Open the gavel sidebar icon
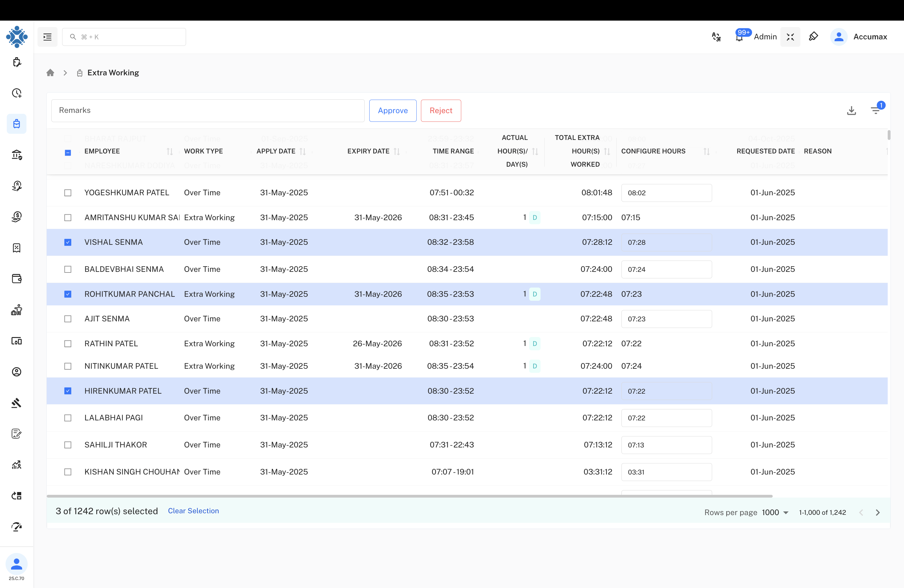The image size is (904, 588). [x=16, y=403]
